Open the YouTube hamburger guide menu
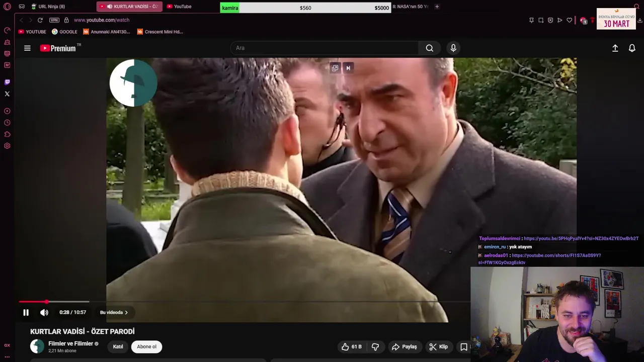 pos(27,48)
